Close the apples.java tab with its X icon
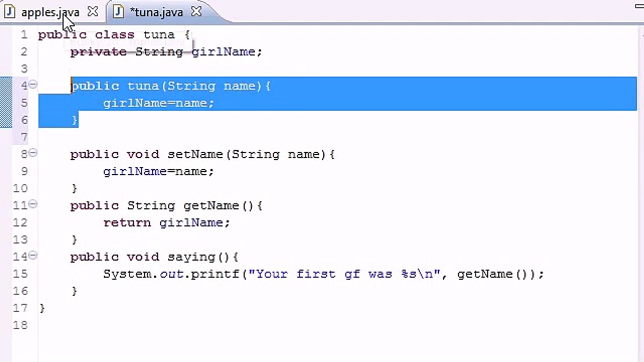644x362 pixels. coord(93,11)
